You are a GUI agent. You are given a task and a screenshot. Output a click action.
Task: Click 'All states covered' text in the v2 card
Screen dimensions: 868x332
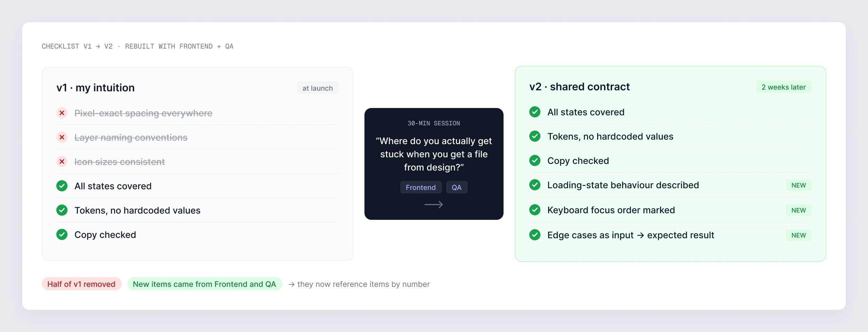pyautogui.click(x=586, y=112)
